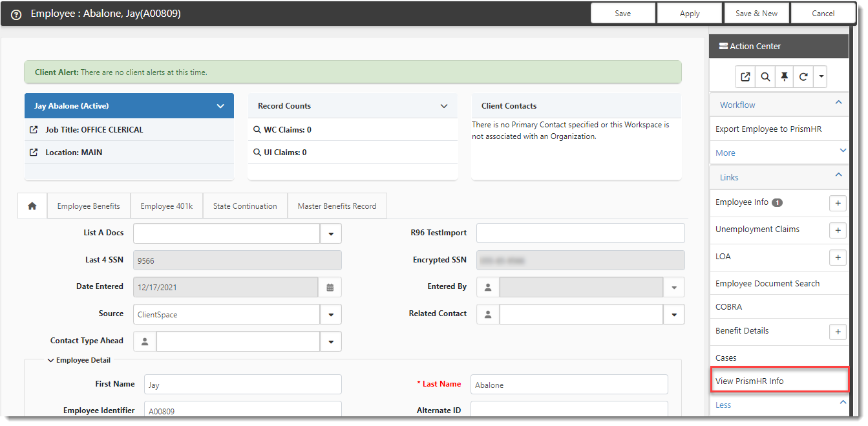
Task: Switch to the Employee Benefits tab
Action: coord(89,206)
